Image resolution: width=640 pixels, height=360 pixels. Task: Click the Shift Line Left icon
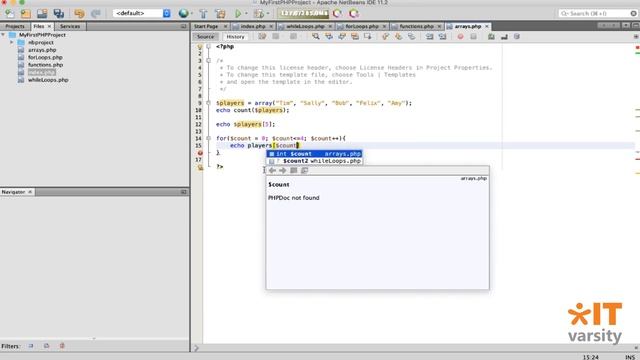pos(429,37)
